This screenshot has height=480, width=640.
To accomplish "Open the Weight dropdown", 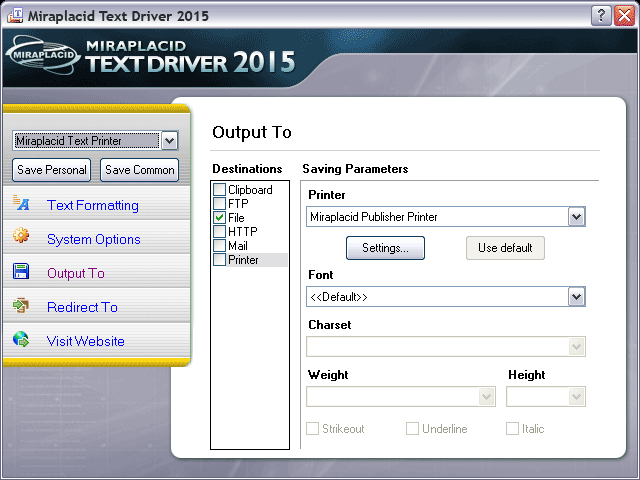I will click(401, 396).
